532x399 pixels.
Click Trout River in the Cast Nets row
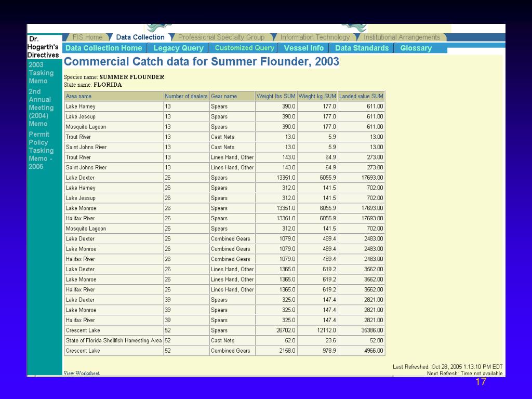(x=114, y=137)
